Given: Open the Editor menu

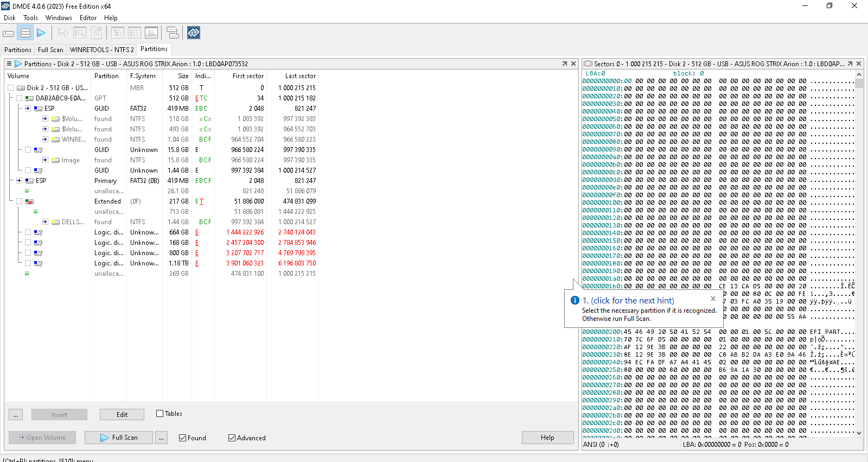Looking at the screenshot, I should click(88, 18).
